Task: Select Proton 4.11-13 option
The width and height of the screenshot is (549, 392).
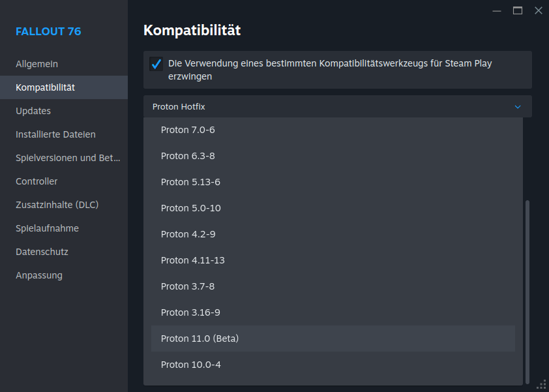Action: tap(193, 260)
